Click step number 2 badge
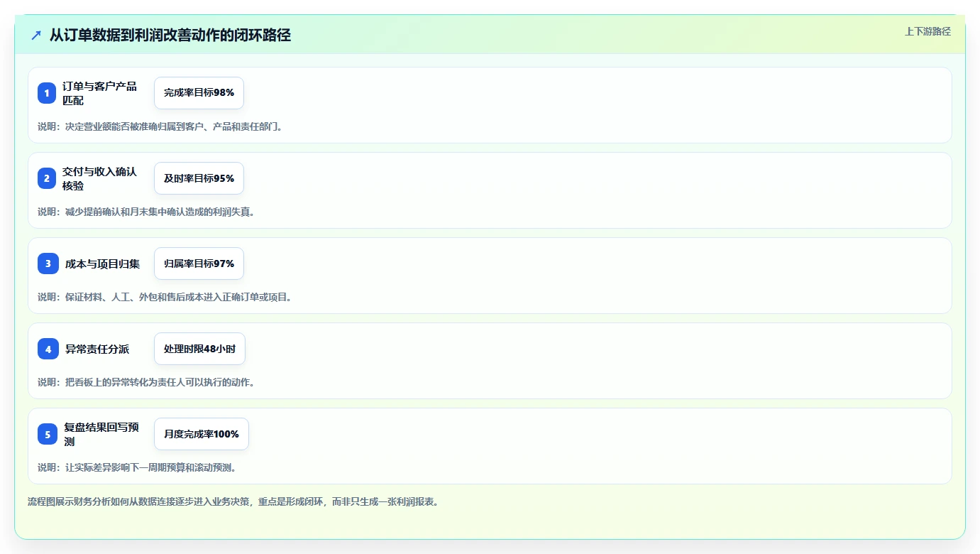Image resolution: width=980 pixels, height=554 pixels. coord(47,178)
